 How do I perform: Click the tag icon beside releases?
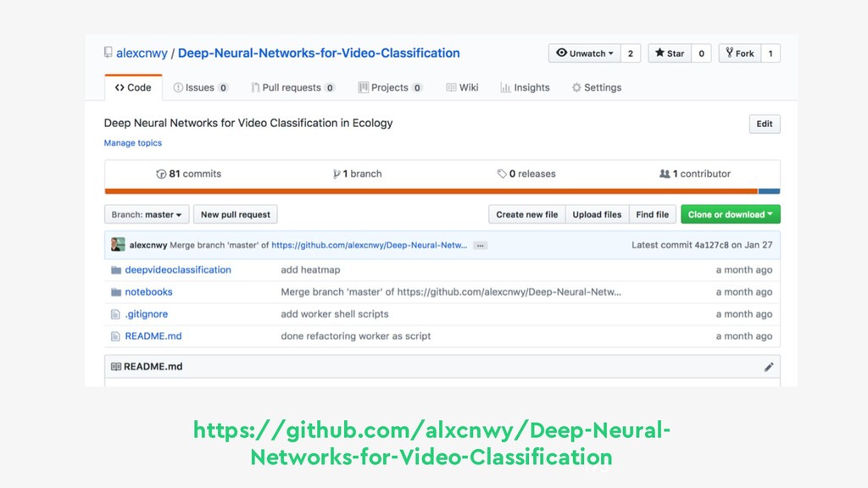502,174
